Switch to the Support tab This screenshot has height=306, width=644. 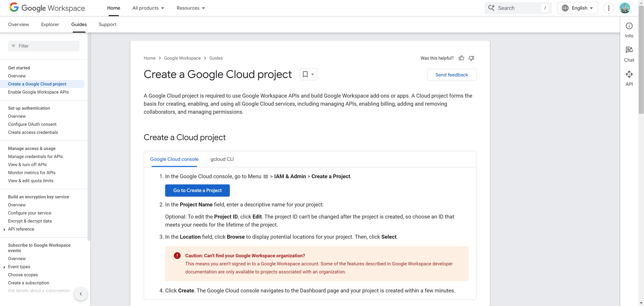(x=108, y=24)
